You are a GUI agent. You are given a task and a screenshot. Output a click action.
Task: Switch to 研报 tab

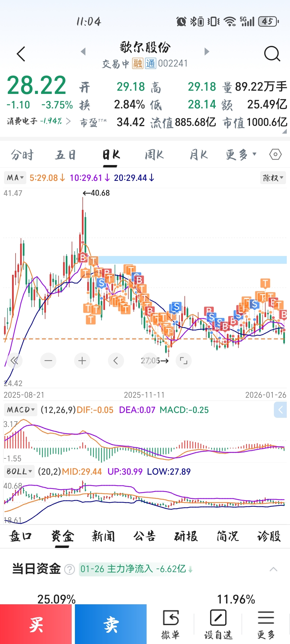pyautogui.click(x=186, y=536)
